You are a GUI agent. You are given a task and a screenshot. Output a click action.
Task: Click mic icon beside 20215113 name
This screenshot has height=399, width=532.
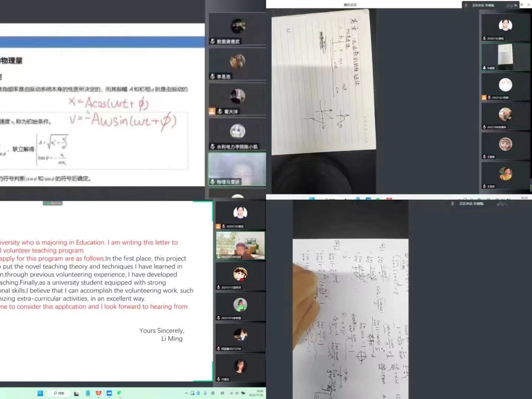[219, 287]
